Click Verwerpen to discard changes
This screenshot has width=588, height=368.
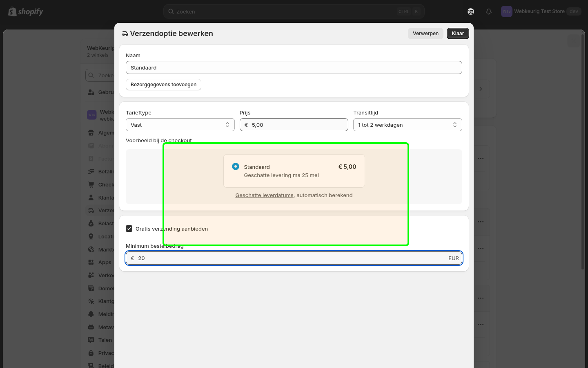(425, 34)
